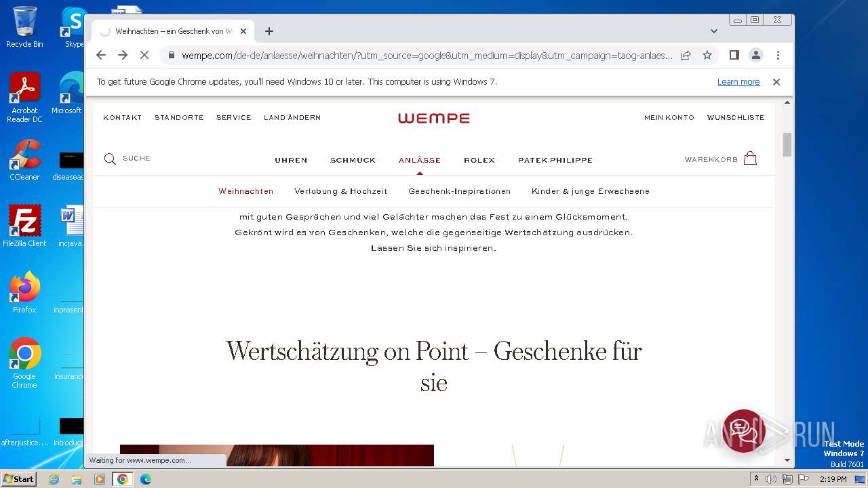Image resolution: width=868 pixels, height=488 pixels.
Task: Click the page scrollbar thumb
Action: point(787,144)
